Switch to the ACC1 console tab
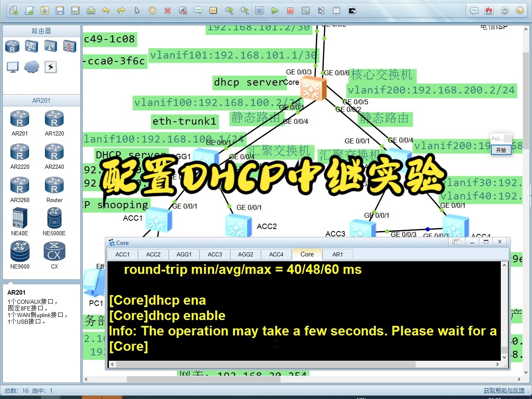Image resolution: width=532 pixels, height=399 pixels. [x=123, y=254]
